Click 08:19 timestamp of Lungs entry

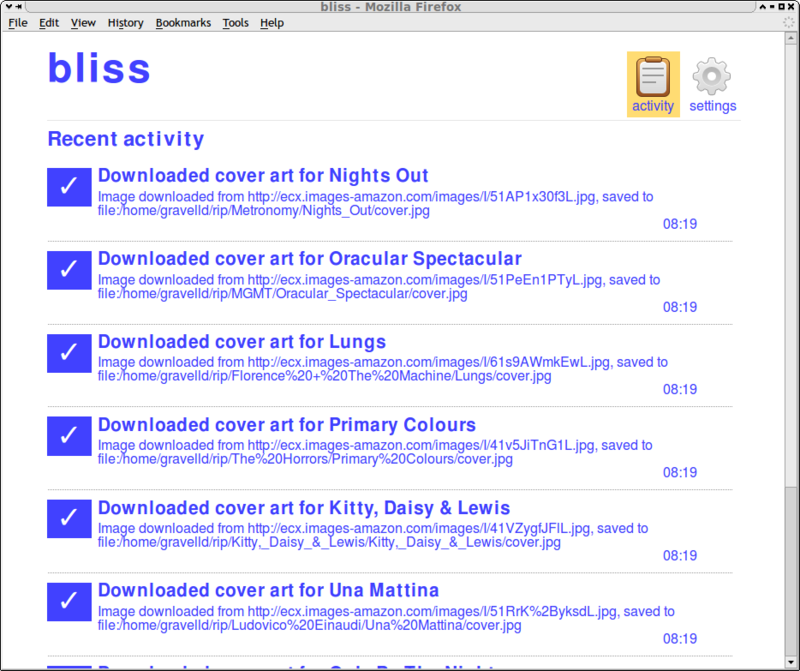[680, 389]
